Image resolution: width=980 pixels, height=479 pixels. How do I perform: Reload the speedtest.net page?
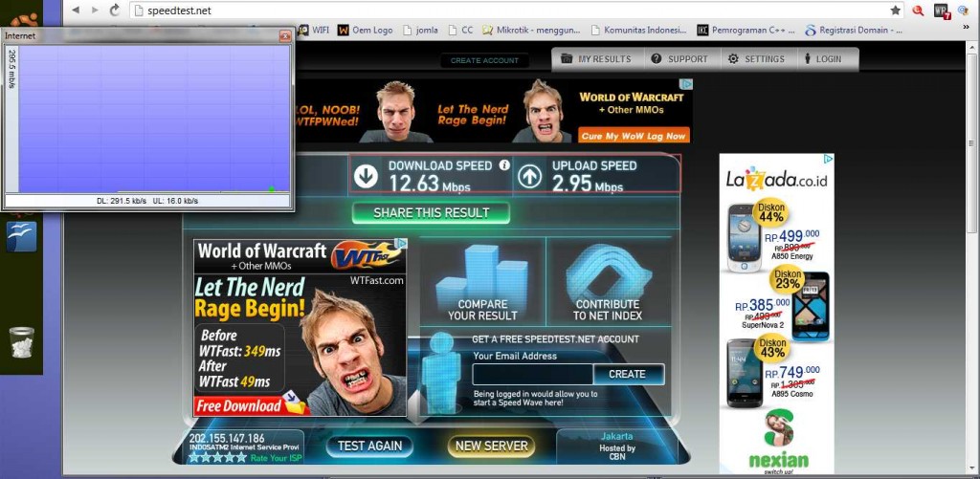(115, 10)
